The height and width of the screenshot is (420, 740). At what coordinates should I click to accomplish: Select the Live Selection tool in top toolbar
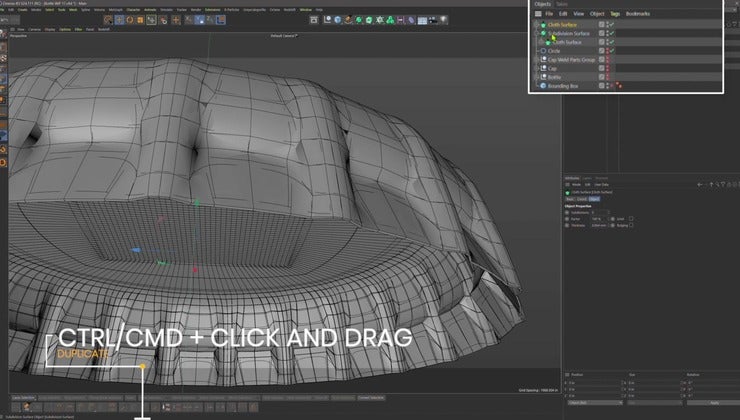108,20
